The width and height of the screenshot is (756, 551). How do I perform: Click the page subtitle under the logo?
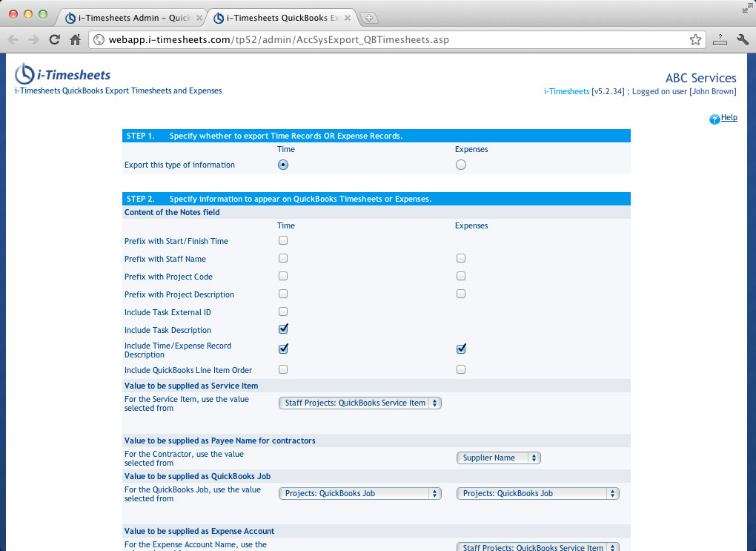118,90
